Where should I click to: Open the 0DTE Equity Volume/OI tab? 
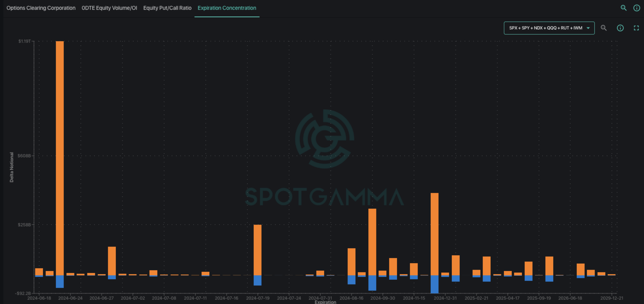109,8
